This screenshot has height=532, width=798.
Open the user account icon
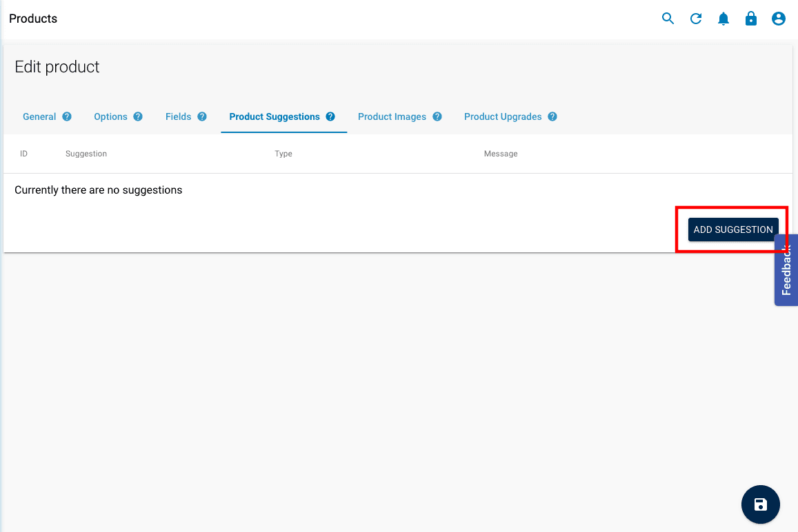779,19
